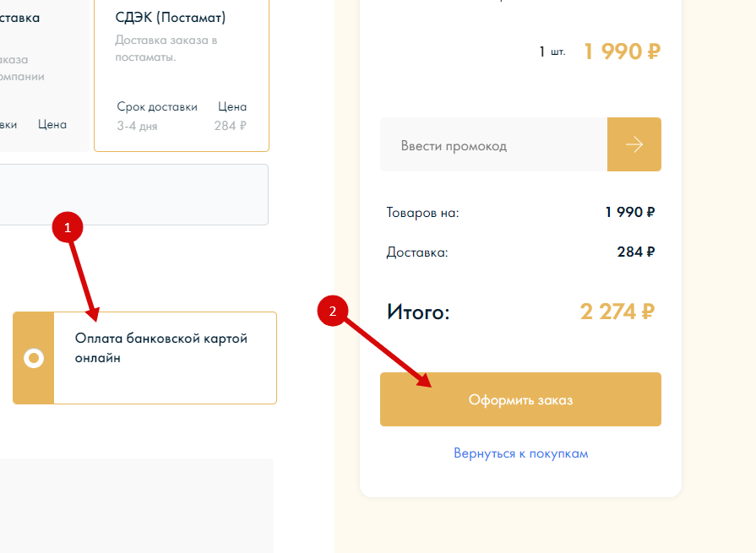Click the gray panel at the bottom left
Image resolution: width=756 pixels, height=553 pixels.
pyautogui.click(x=137, y=506)
